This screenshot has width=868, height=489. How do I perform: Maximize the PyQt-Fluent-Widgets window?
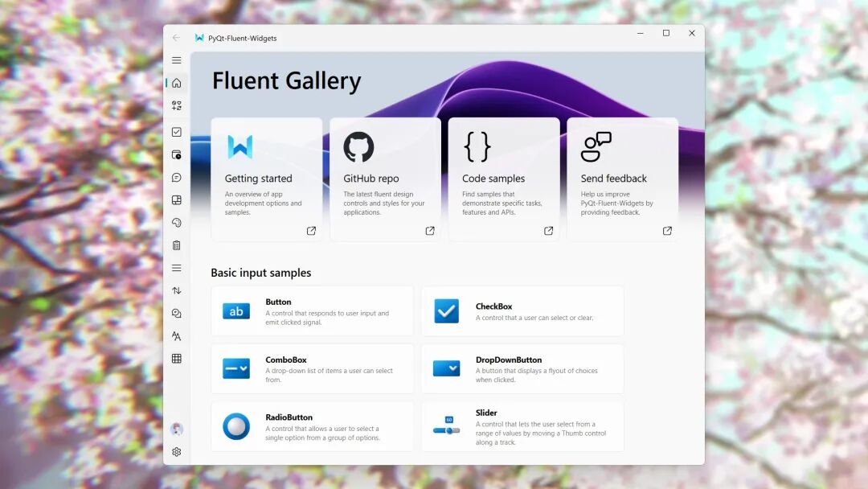pyautogui.click(x=666, y=33)
